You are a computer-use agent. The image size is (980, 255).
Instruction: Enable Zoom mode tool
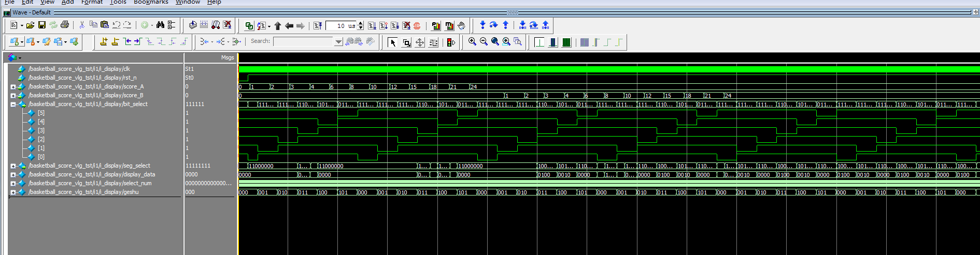406,42
